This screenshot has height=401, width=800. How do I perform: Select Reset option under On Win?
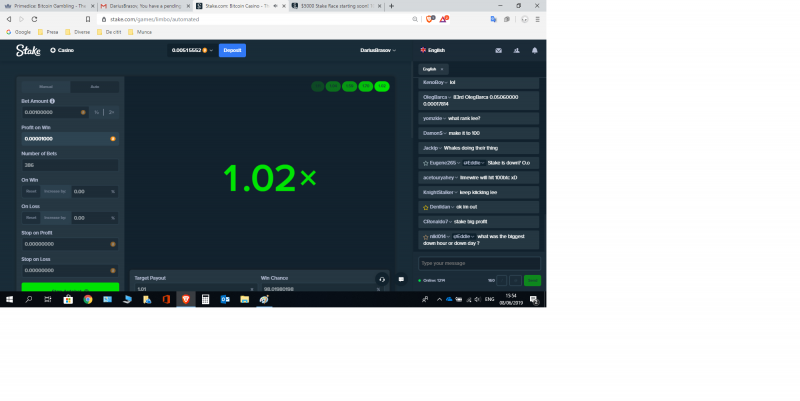pos(31,191)
